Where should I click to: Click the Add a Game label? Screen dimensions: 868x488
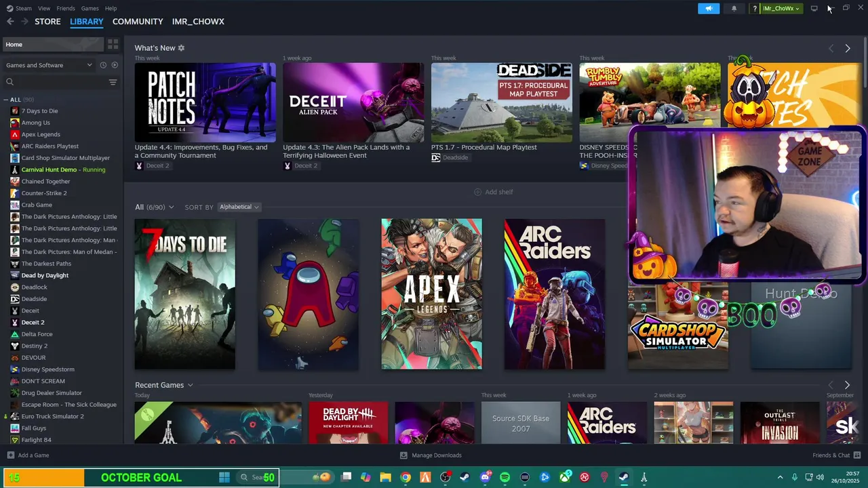pos(33,455)
